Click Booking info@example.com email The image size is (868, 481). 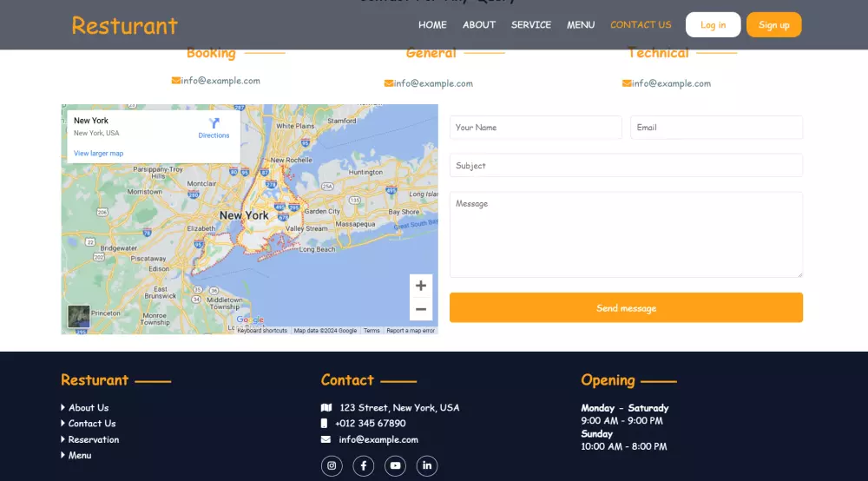click(x=220, y=80)
